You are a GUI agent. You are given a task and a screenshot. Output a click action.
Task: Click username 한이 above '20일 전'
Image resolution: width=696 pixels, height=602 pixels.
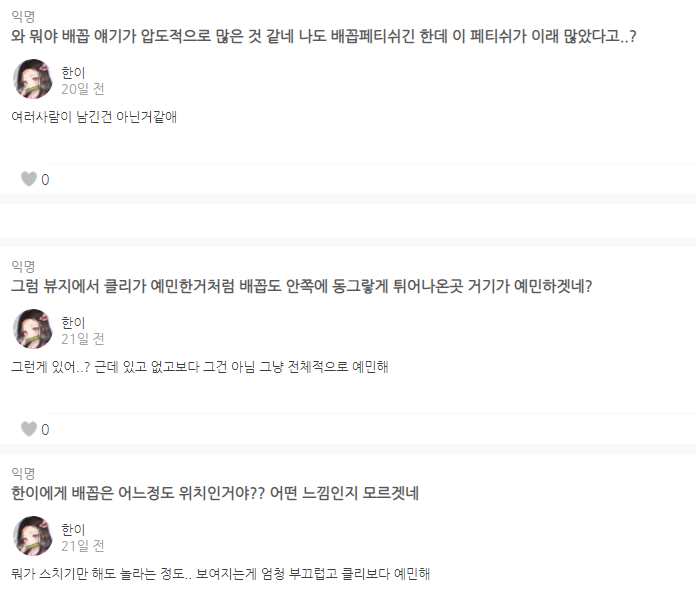[74, 71]
